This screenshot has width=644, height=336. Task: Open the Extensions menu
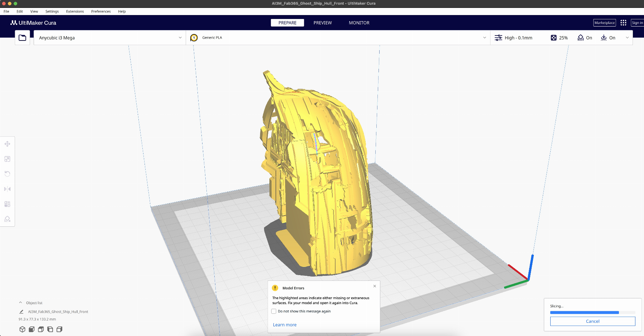click(75, 11)
